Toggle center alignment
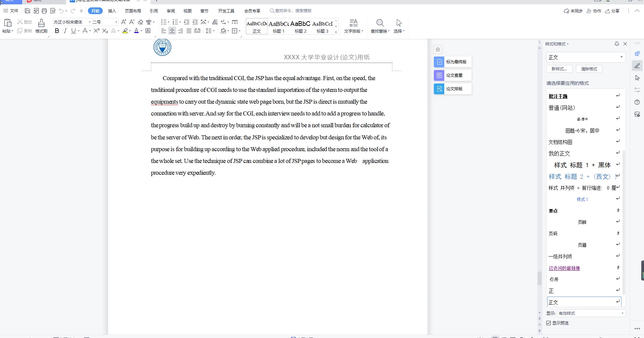Screen dimensions: 644x338 pyautogui.click(x=172, y=31)
